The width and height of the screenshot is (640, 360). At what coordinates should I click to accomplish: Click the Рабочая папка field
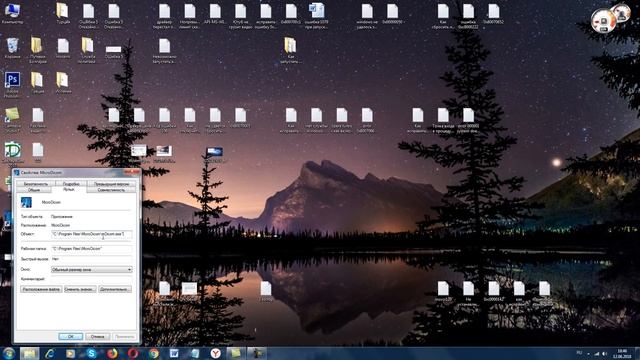91,249
